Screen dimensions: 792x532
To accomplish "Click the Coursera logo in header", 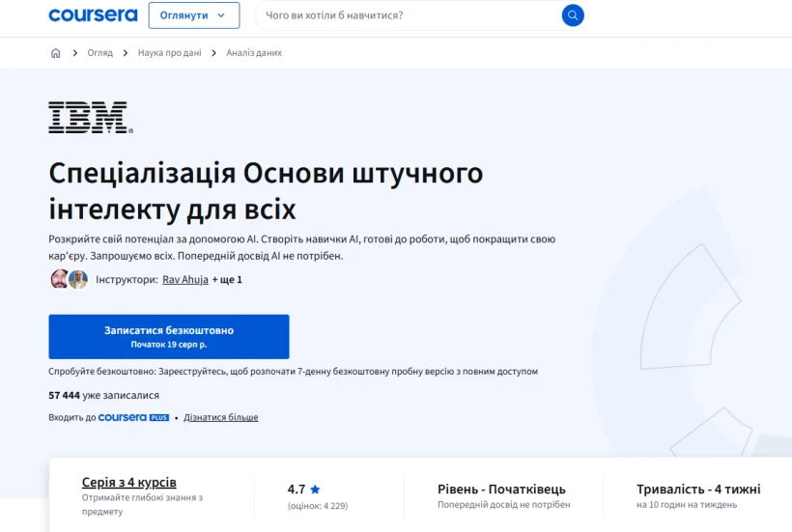I will tap(93, 15).
